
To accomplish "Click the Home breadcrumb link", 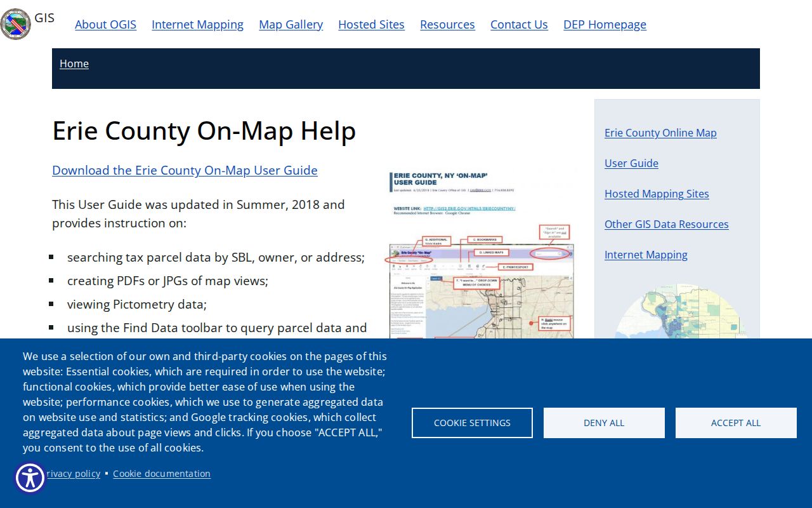I will point(74,63).
